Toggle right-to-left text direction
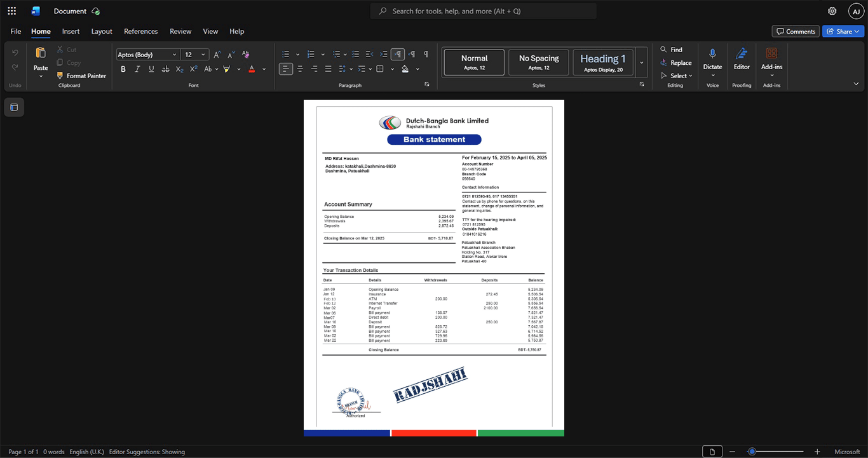 pyautogui.click(x=412, y=55)
